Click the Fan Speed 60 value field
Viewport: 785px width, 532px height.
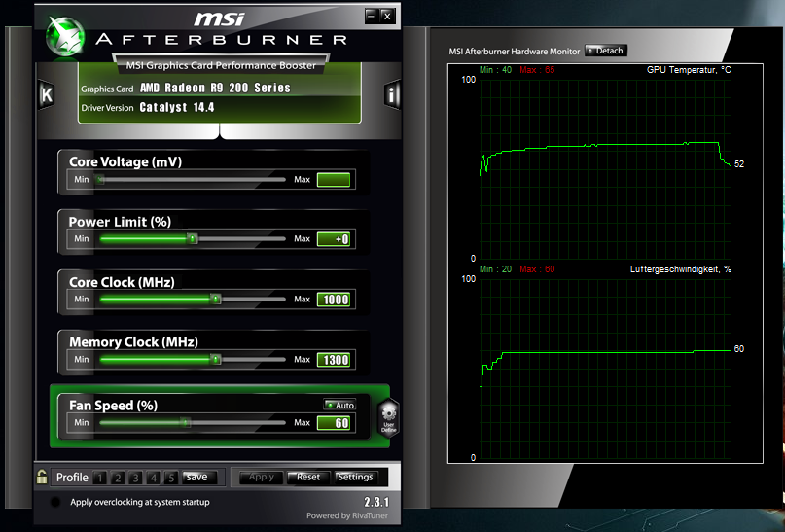pyautogui.click(x=334, y=423)
